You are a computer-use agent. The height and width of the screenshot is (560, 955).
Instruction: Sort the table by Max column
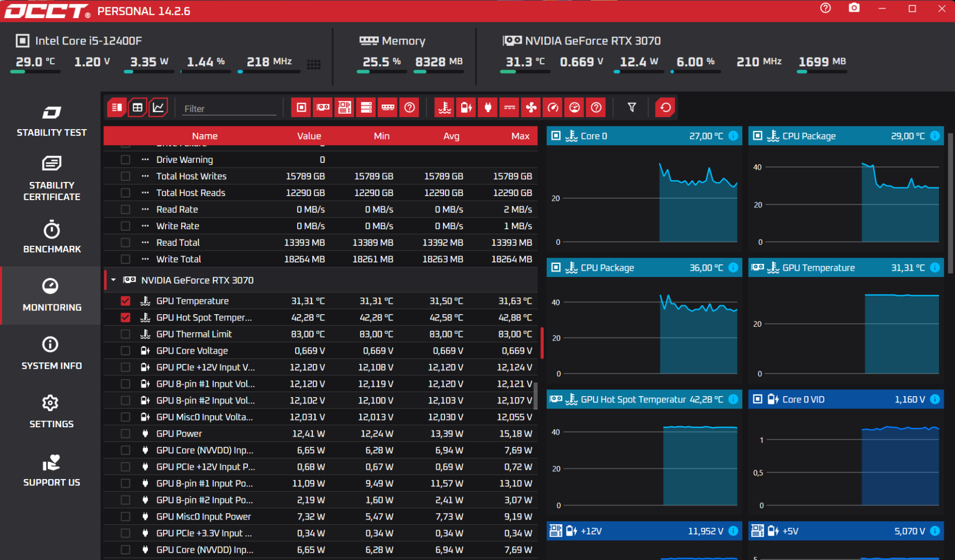point(520,136)
